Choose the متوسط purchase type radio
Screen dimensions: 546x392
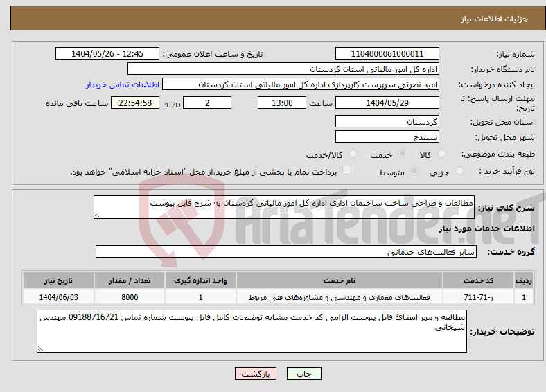[x=415, y=170]
